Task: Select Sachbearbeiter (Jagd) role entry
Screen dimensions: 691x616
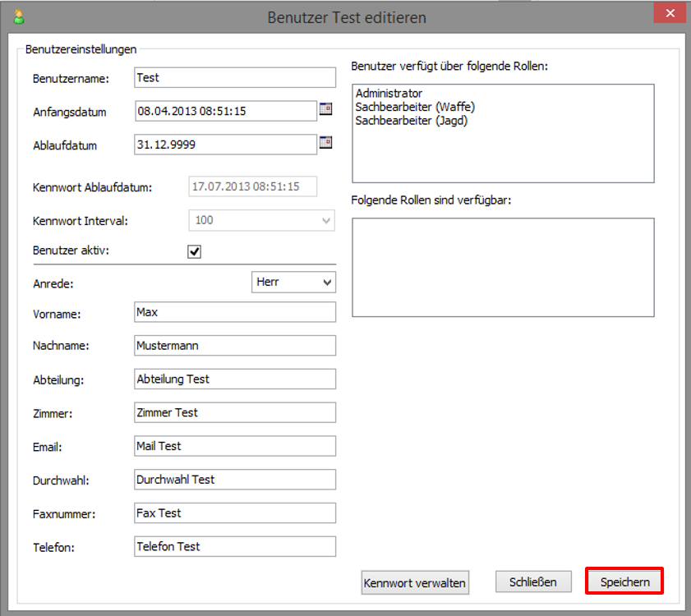Action: (412, 120)
